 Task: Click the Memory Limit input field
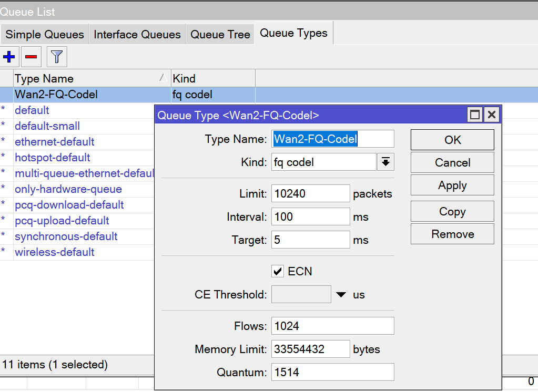[310, 349]
